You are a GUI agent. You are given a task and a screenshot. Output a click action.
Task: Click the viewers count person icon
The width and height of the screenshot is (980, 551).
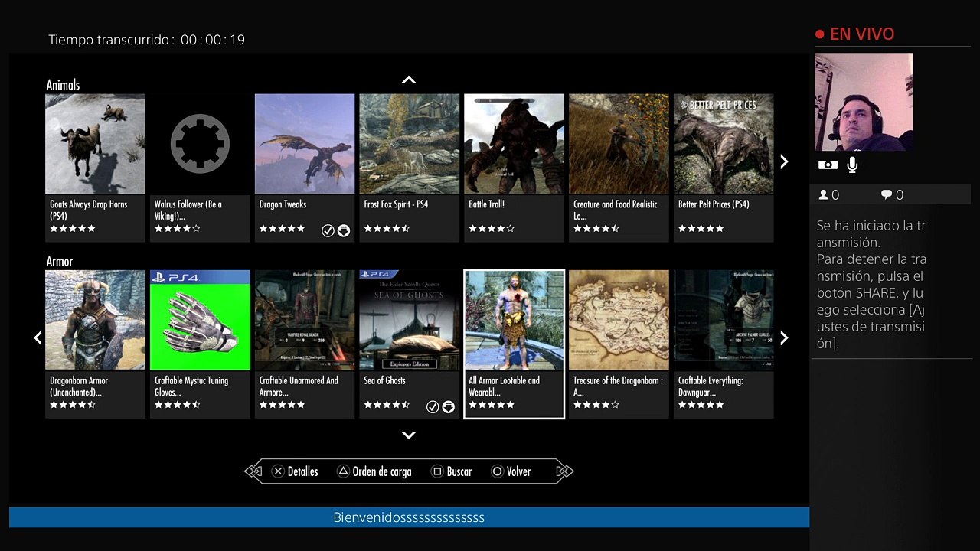pos(824,195)
